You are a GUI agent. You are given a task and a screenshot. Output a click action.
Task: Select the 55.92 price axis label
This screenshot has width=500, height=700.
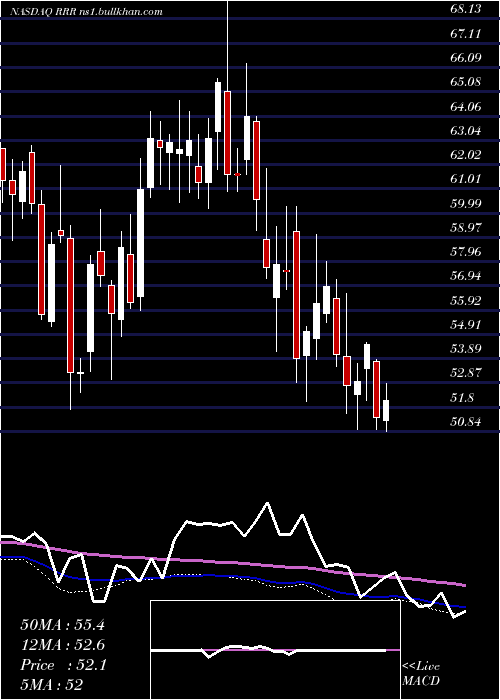click(x=467, y=300)
